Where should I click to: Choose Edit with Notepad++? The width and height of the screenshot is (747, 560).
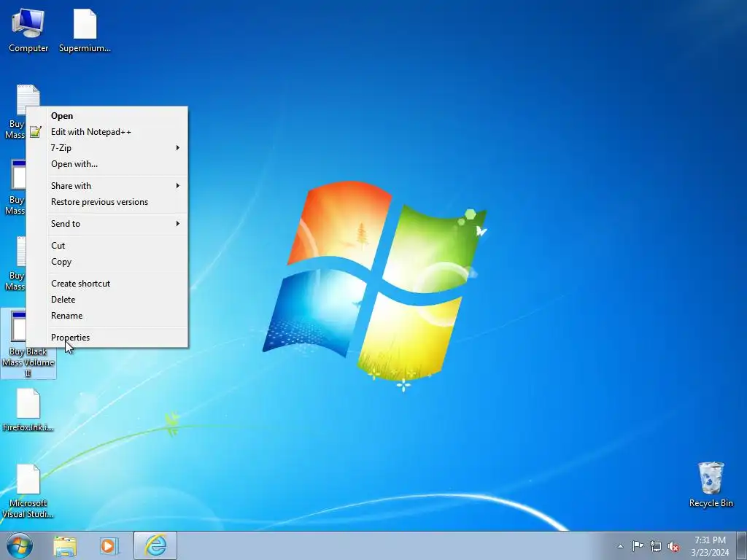tap(107, 132)
